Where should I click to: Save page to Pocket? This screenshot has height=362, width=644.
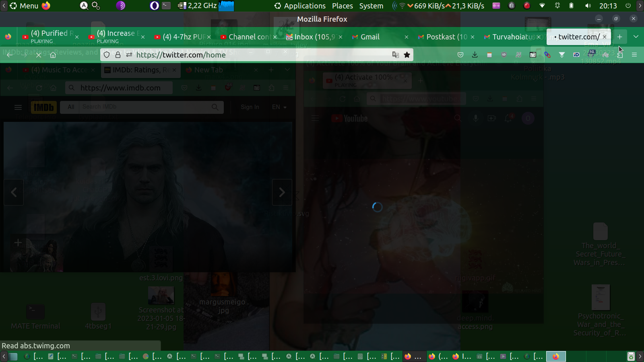tap(460, 55)
